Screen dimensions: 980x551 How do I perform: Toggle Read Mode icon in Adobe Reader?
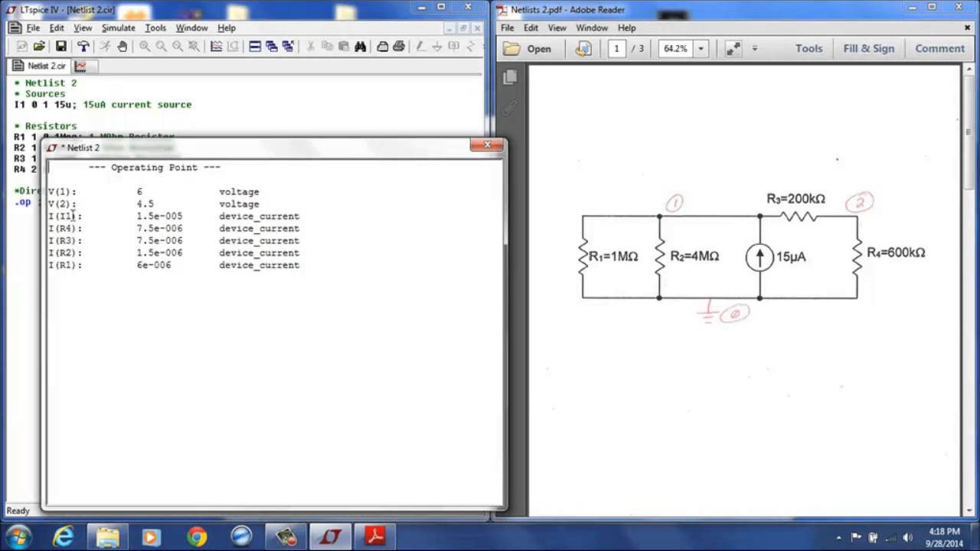pos(733,48)
